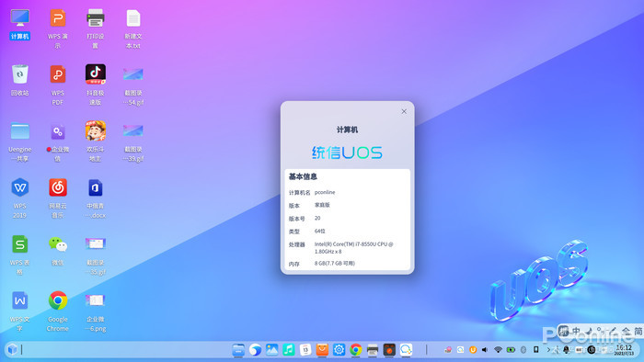This screenshot has height=362, width=644.
Task: Click the 64位 type value
Action: tap(319, 232)
